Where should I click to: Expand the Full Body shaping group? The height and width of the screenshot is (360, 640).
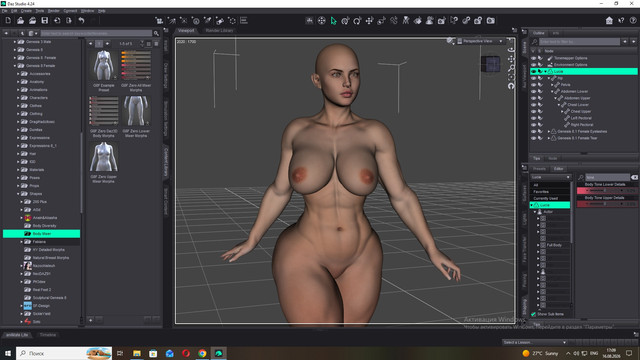click(x=538, y=245)
